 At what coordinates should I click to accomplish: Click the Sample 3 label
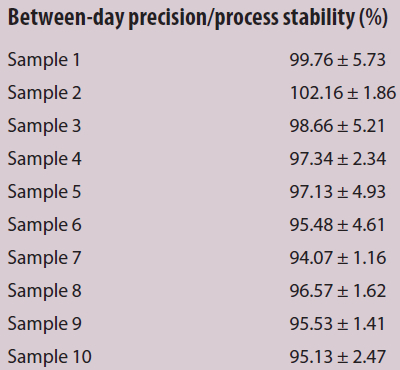(x=44, y=126)
